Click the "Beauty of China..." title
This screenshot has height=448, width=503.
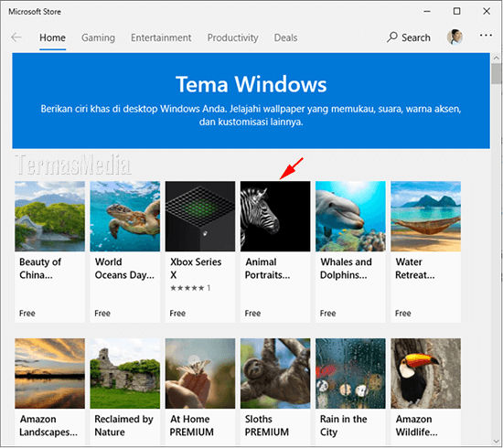pyautogui.click(x=40, y=269)
